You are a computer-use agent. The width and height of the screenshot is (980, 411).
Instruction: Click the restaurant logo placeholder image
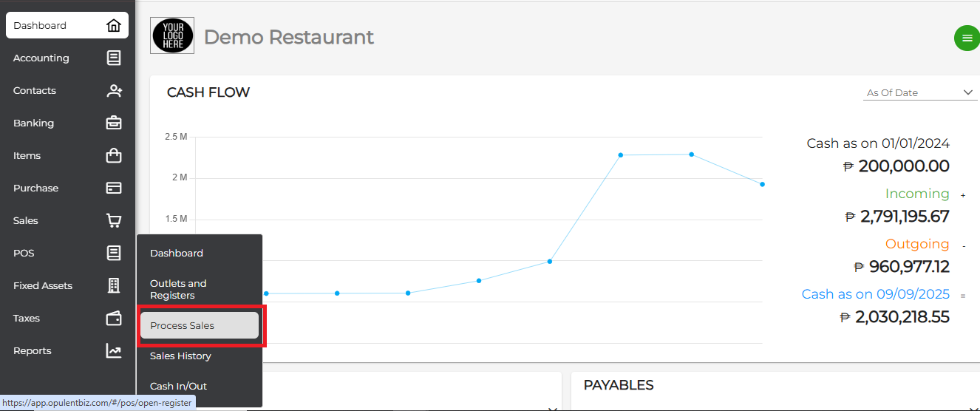click(172, 35)
